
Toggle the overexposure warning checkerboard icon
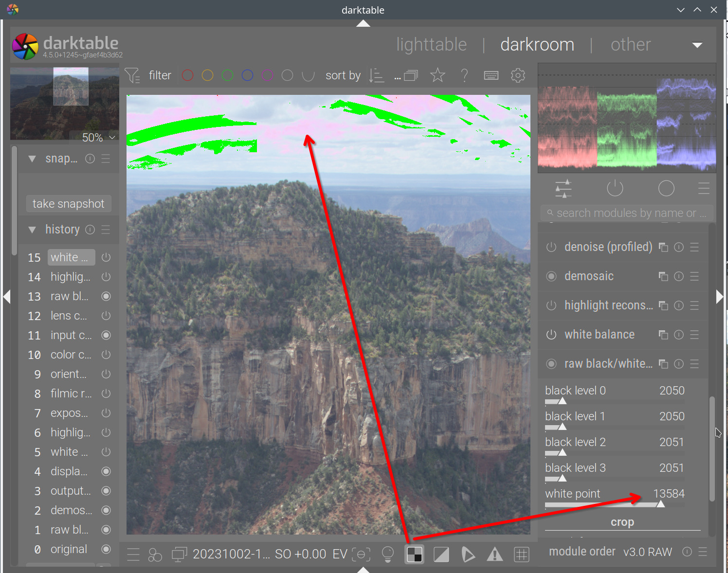coord(414,554)
